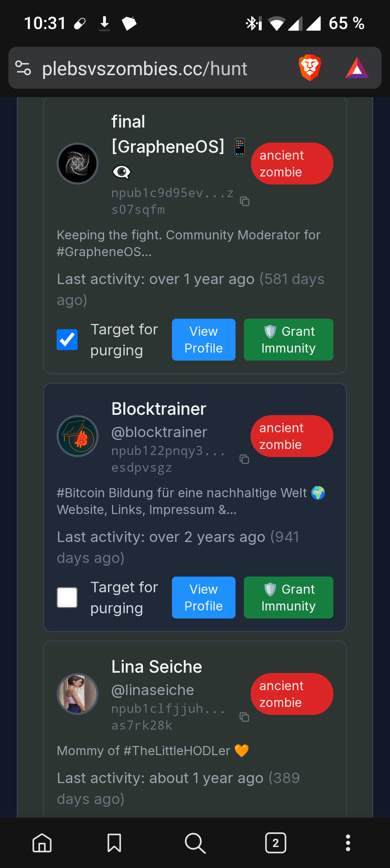The image size is (390, 868).
Task: Open browser bookmarks icon
Action: coord(114,843)
